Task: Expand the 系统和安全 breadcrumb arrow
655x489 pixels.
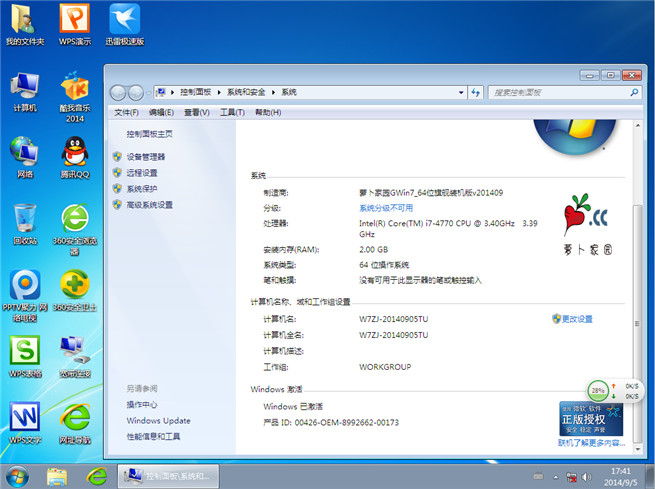Action: click(276, 92)
